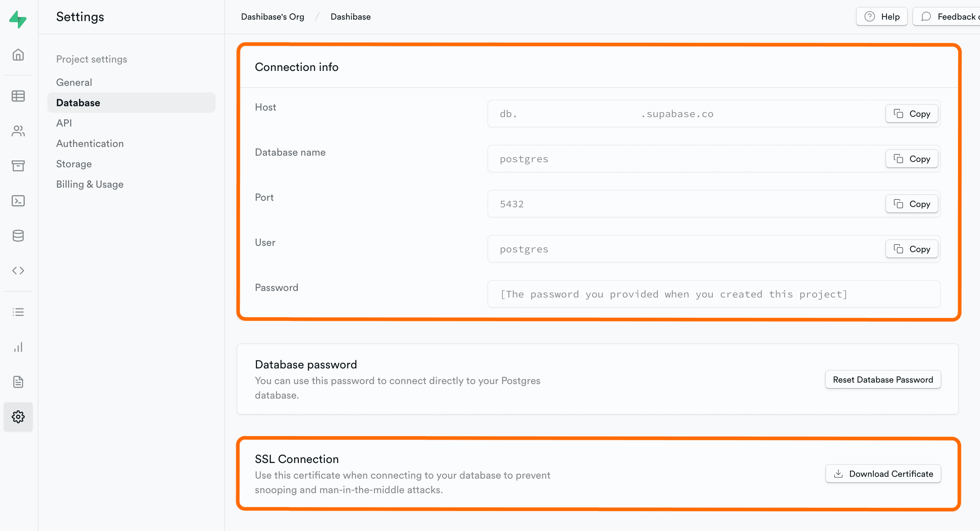Screen dimensions: 980x531
Task: Select the General settings menu item
Action: (74, 82)
